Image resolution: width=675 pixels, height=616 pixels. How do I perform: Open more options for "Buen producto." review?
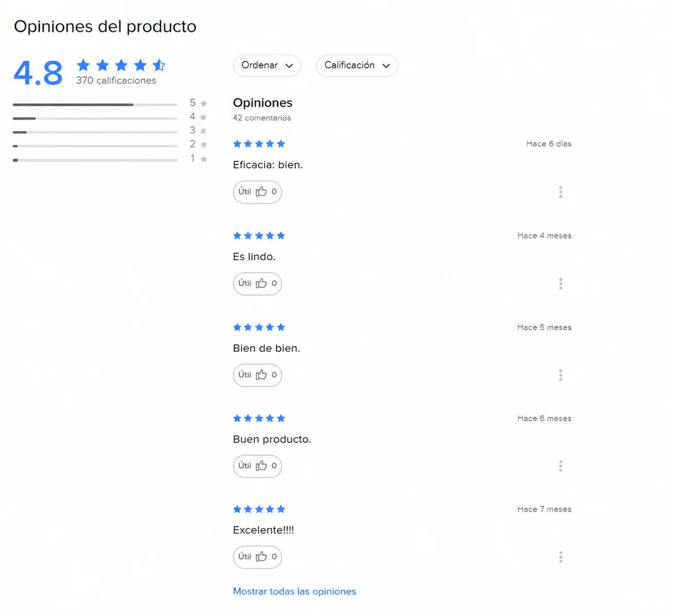click(560, 466)
